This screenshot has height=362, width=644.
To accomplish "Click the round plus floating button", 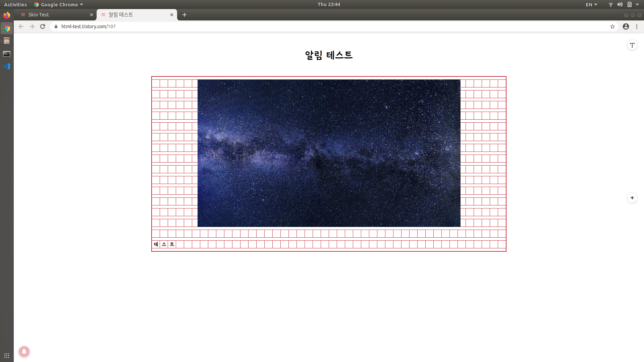I will click(632, 198).
